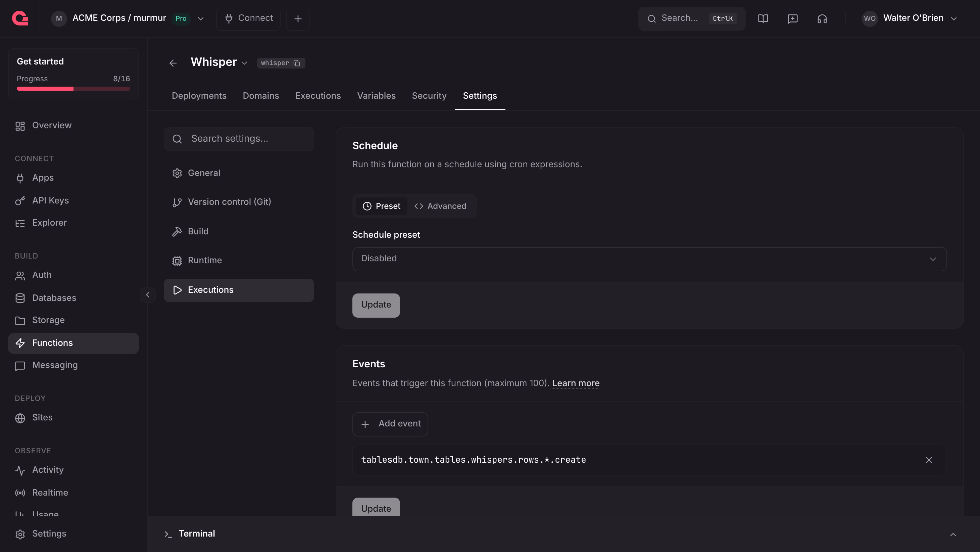Click Update in the Schedule section
Viewport: 980px width, 552px height.
click(376, 305)
